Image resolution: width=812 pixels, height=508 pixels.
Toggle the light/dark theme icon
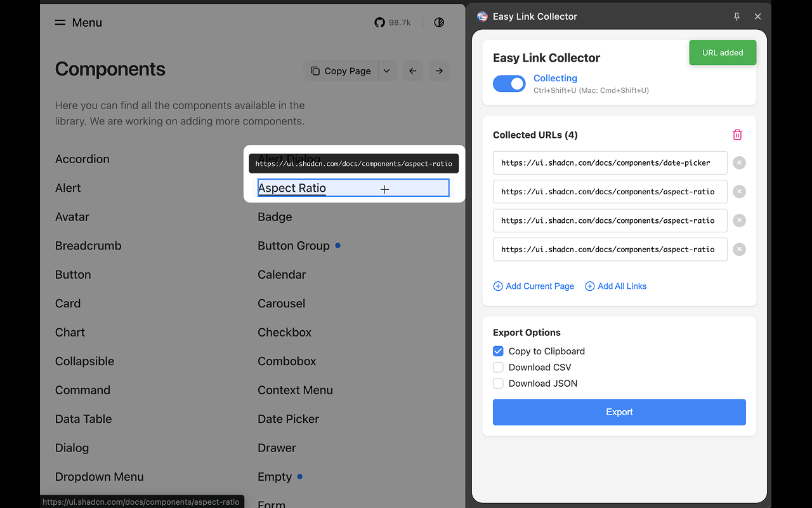pyautogui.click(x=439, y=23)
